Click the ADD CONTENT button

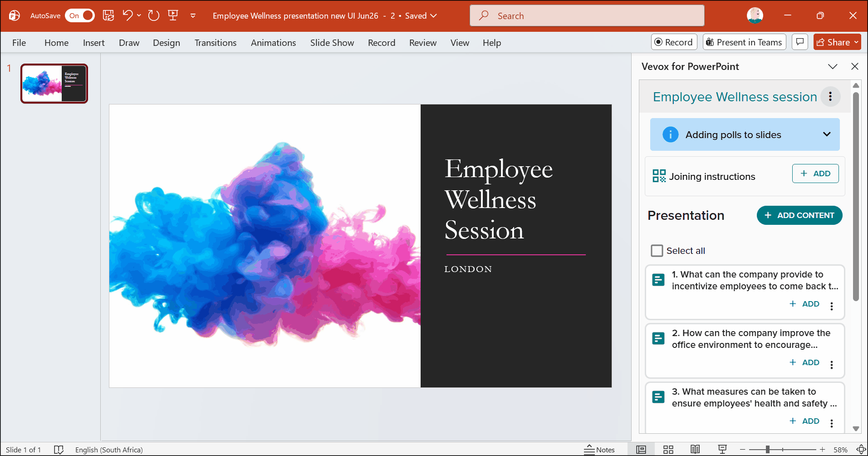[x=799, y=215]
